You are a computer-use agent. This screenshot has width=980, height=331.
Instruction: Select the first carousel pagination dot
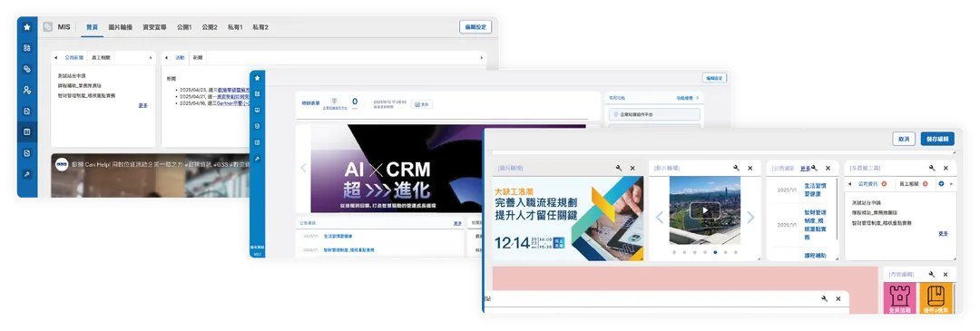point(673,252)
